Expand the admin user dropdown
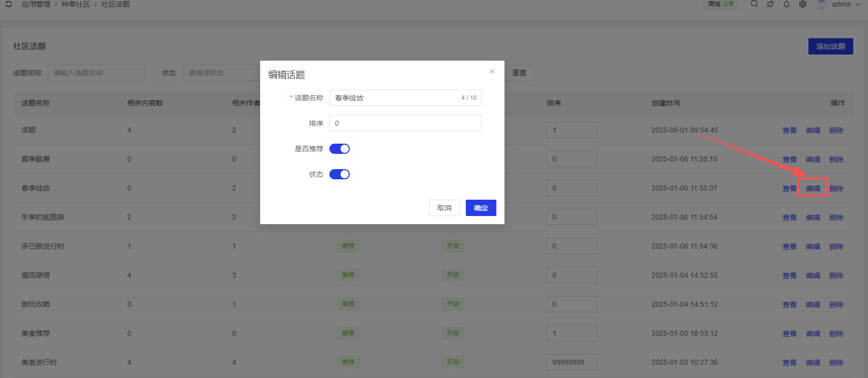The image size is (868, 378). pyautogui.click(x=858, y=4)
